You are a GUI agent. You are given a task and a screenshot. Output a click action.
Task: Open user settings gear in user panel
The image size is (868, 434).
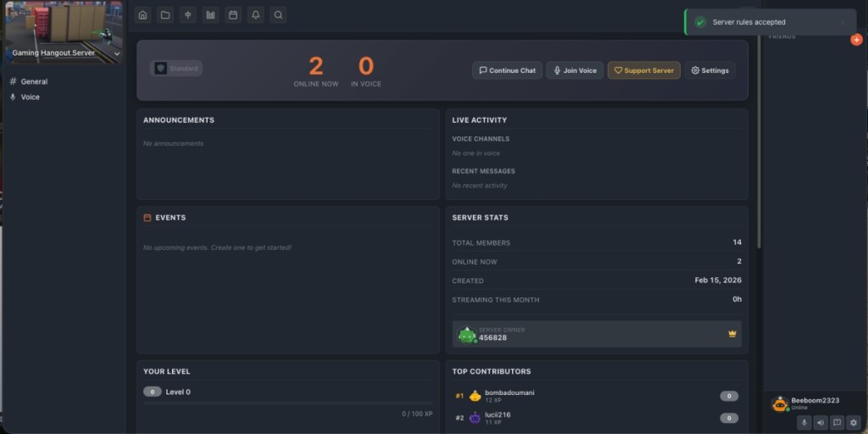point(854,422)
